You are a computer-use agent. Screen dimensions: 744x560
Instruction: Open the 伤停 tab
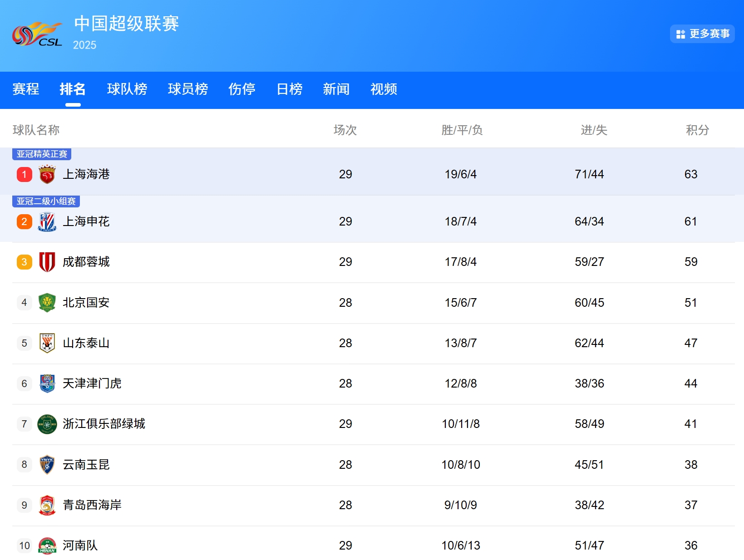point(242,89)
